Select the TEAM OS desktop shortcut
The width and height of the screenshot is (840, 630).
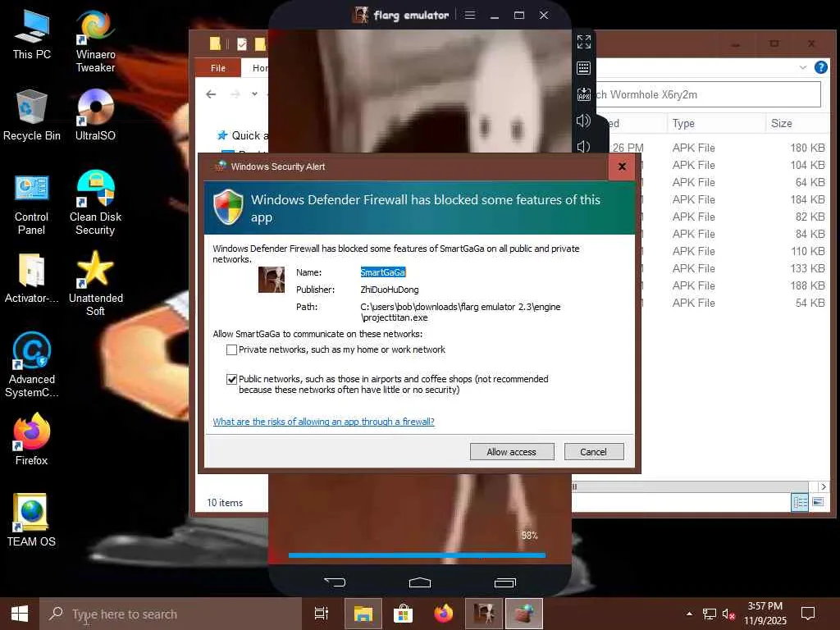point(32,519)
